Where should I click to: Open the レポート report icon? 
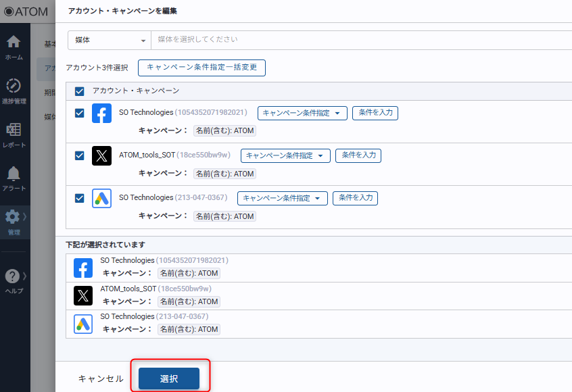coord(14,130)
